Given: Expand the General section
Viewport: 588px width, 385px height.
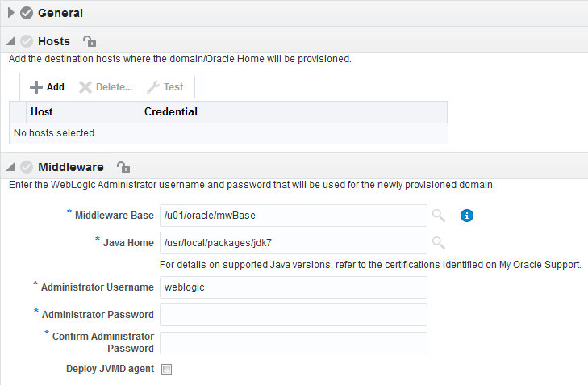Looking at the screenshot, I should click(x=11, y=13).
